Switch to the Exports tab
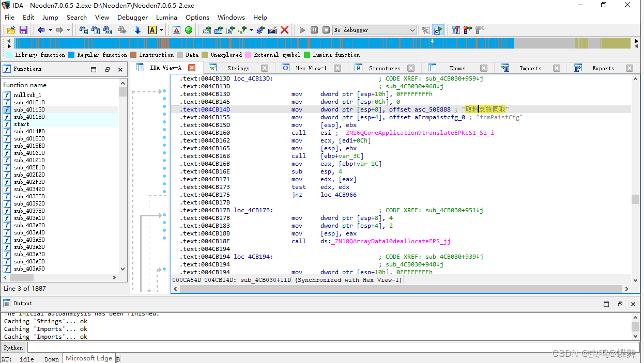This screenshot has height=363, width=644. [603, 68]
